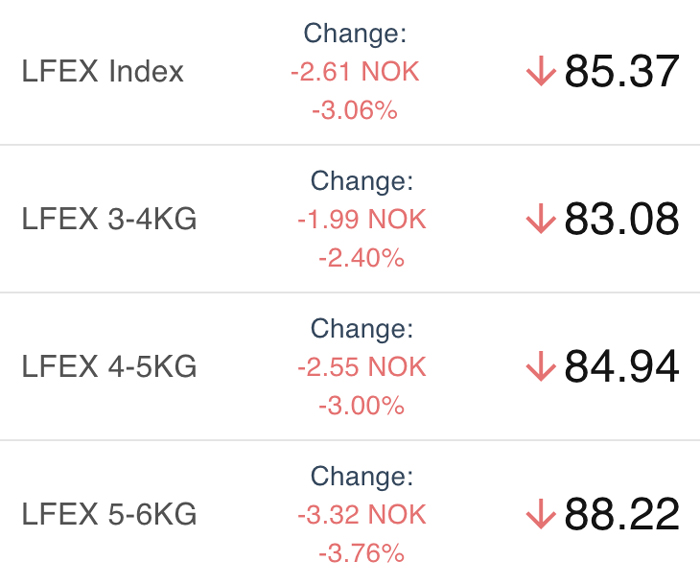The height and width of the screenshot is (585, 700).
Task: Click the down arrow beside 84.94
Action: pyautogui.click(x=541, y=366)
